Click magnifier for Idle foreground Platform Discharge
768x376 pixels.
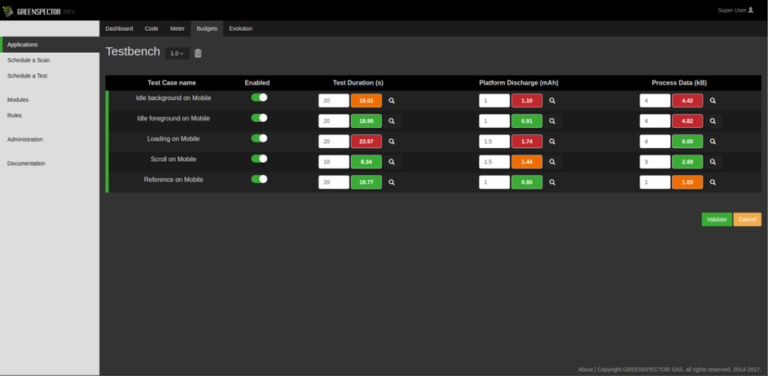[552, 121]
